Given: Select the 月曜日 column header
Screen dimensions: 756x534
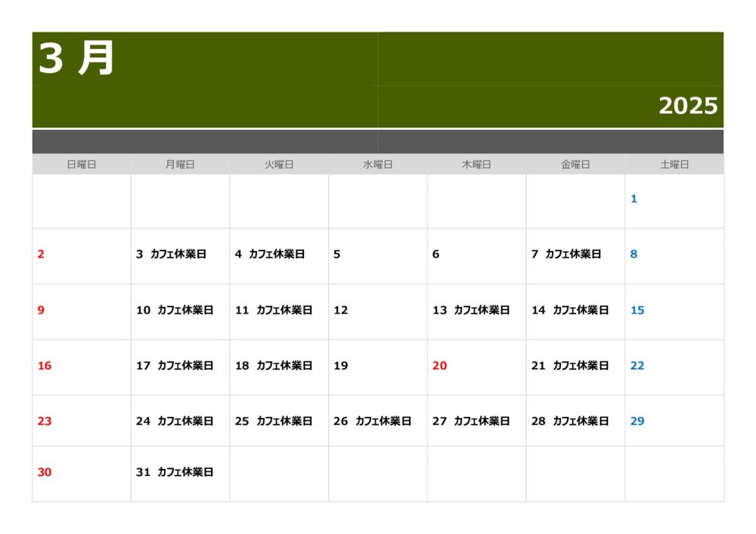Looking at the screenshot, I should coord(181,165).
